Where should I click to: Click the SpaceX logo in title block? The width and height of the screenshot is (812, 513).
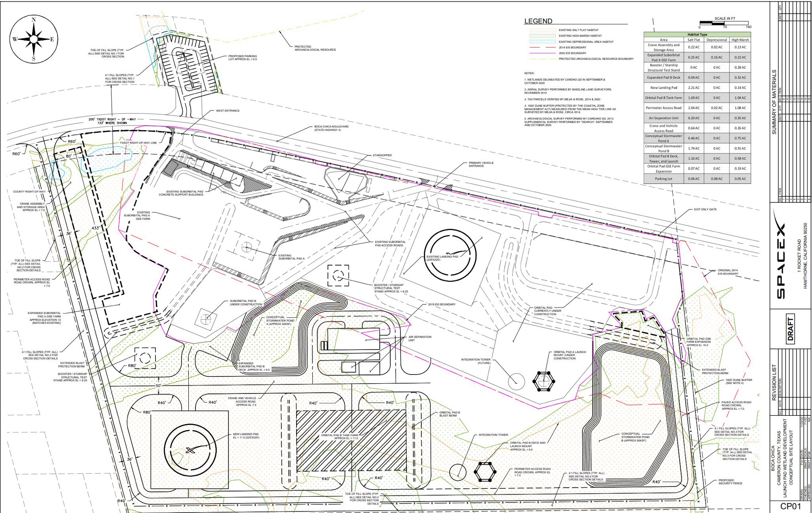pos(779,259)
